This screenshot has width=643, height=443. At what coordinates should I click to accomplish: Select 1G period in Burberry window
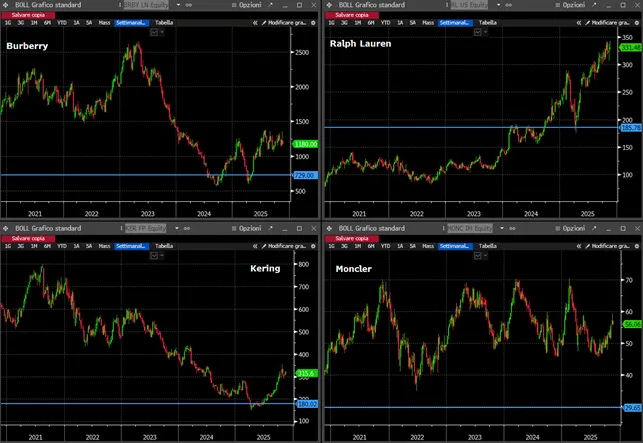(x=8, y=23)
